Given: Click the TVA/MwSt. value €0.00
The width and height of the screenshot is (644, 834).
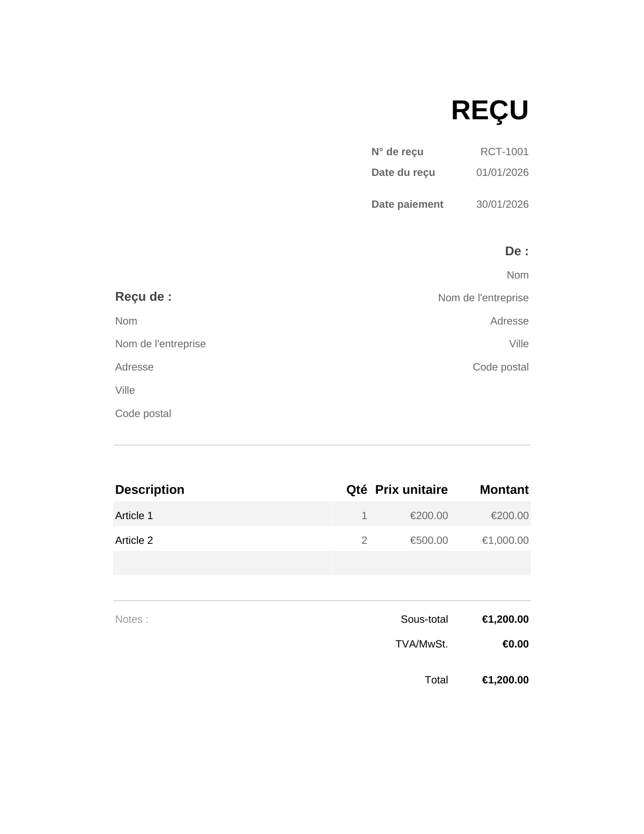Looking at the screenshot, I should (515, 644).
